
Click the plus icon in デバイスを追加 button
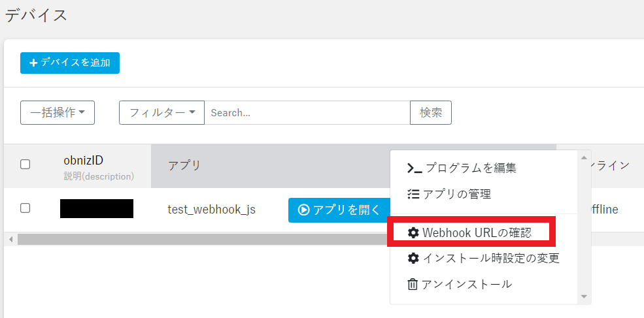33,63
